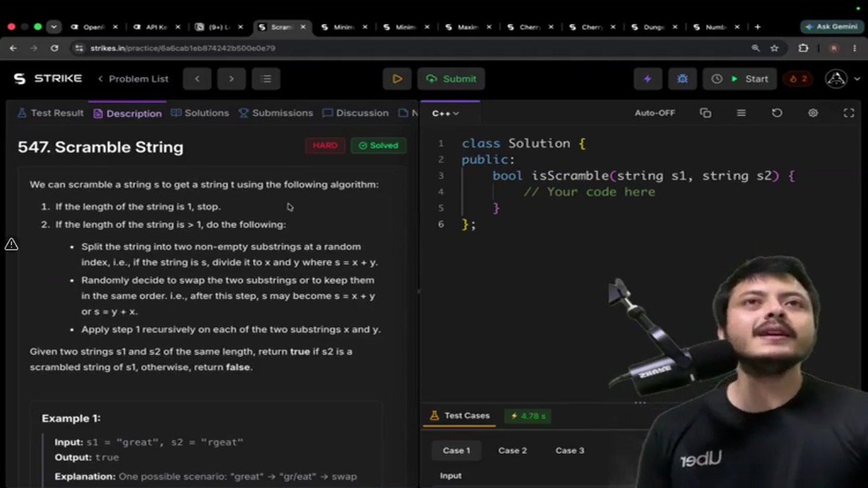Open the C++ language dropdown

(446, 113)
